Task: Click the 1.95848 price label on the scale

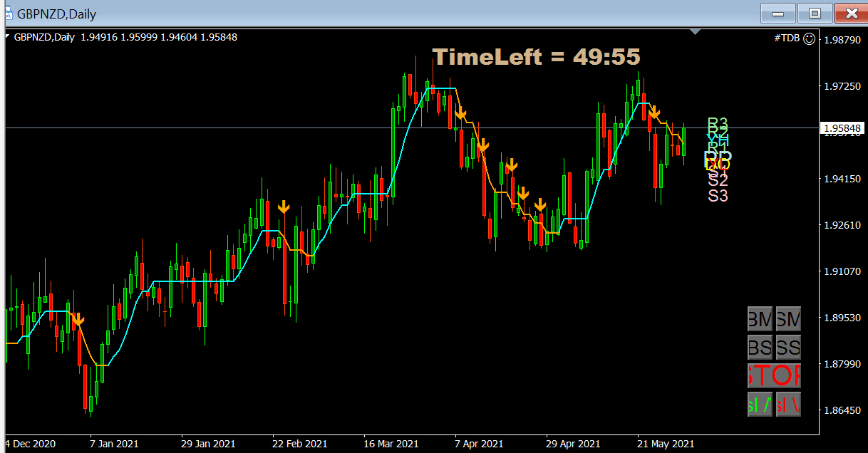Action: [841, 128]
